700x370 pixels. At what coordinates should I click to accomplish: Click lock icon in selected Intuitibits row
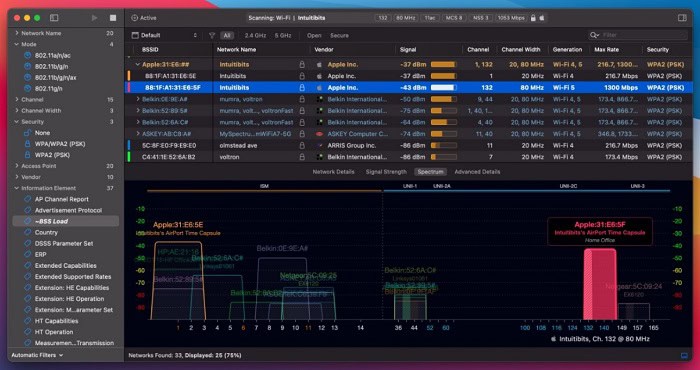point(302,87)
